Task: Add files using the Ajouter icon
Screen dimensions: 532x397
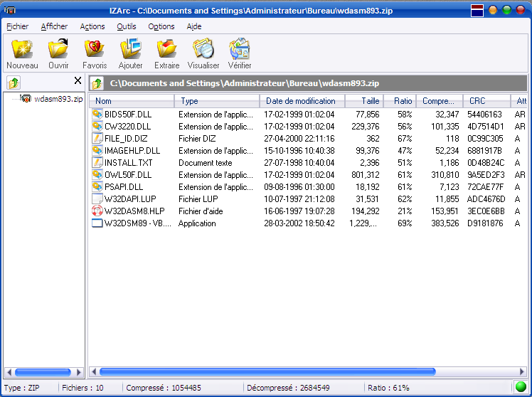Action: (131, 49)
